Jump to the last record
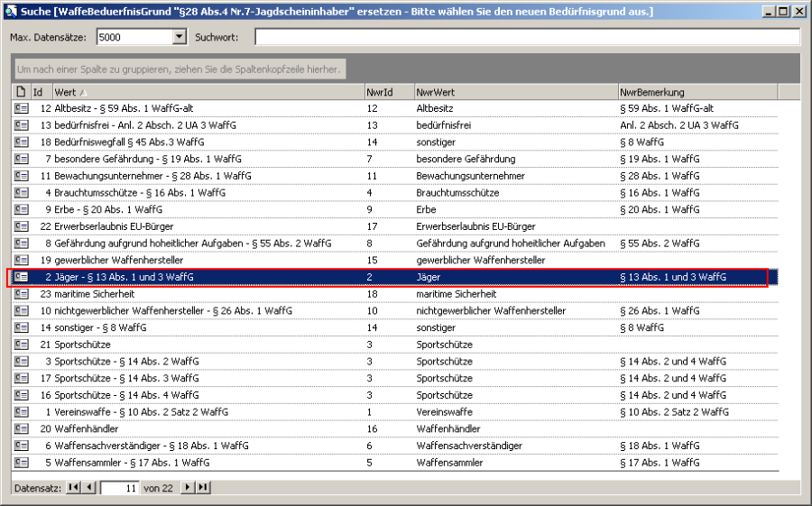The height and width of the screenshot is (506, 812). (202, 488)
